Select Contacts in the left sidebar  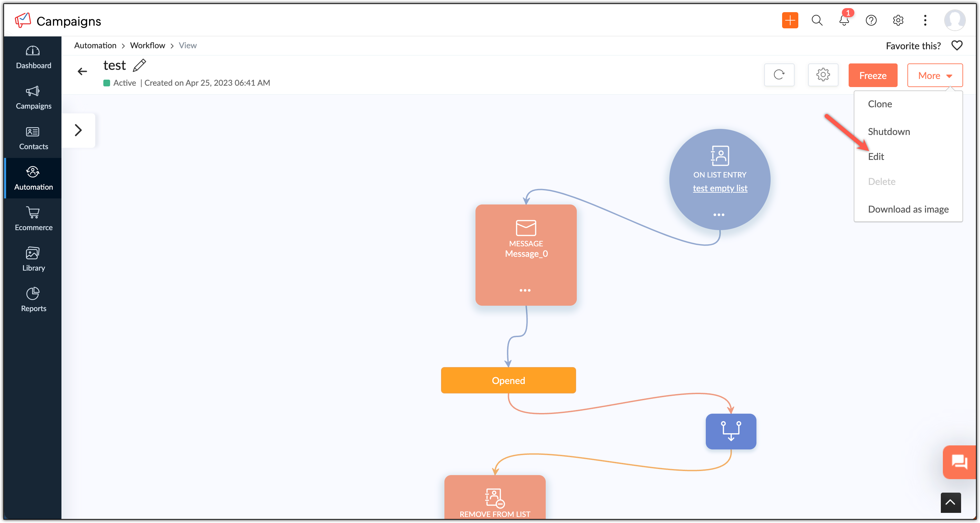[33, 138]
